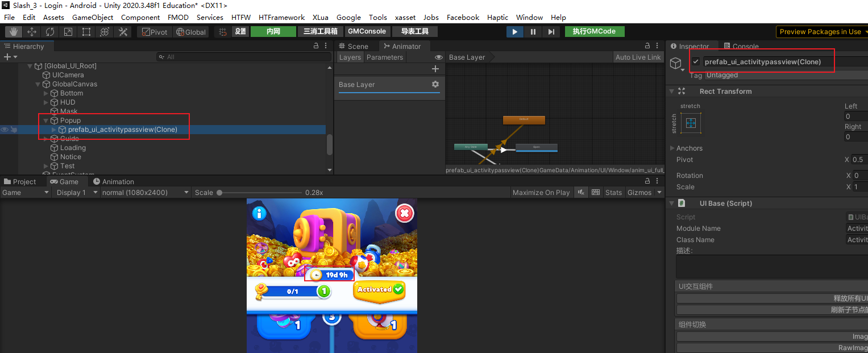Open the Animator panel options menu
The height and width of the screenshot is (353, 868).
coord(657,46)
